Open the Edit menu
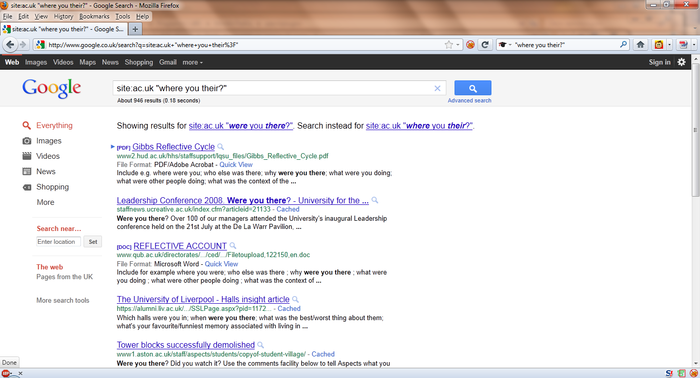The width and height of the screenshot is (700, 378). pos(23,17)
